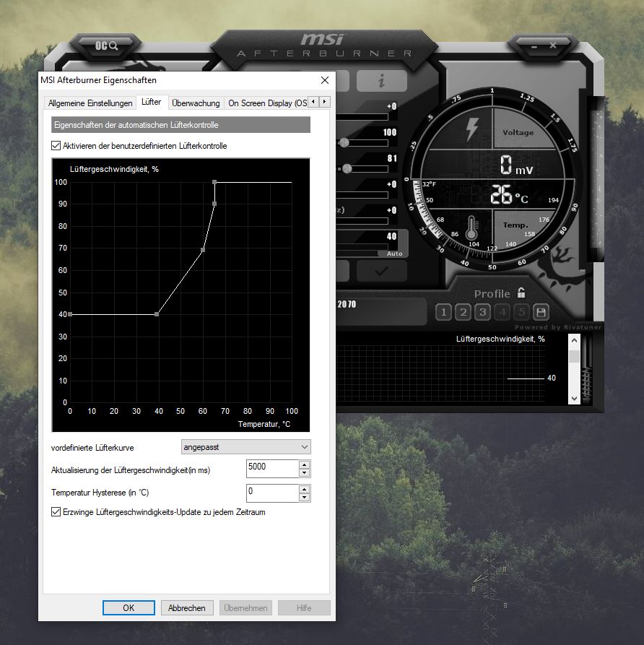Select the fan curve point at 90% speed

(x=214, y=204)
